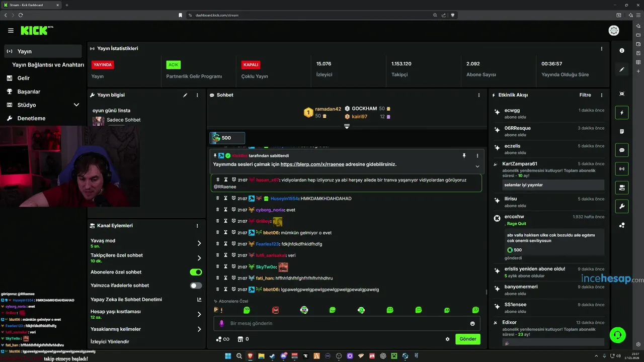Open Hesap yaşı kısıtlaması settings arrow
644x362 pixels.
[199, 314]
